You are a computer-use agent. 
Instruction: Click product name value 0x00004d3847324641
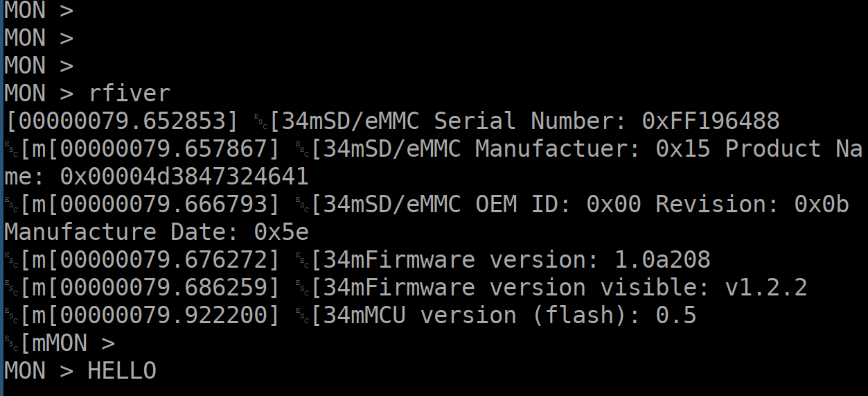pyautogui.click(x=184, y=176)
